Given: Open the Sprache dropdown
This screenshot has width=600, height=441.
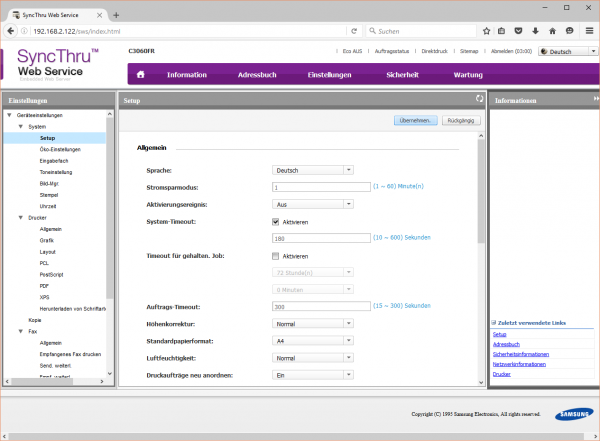Looking at the screenshot, I should (x=313, y=170).
